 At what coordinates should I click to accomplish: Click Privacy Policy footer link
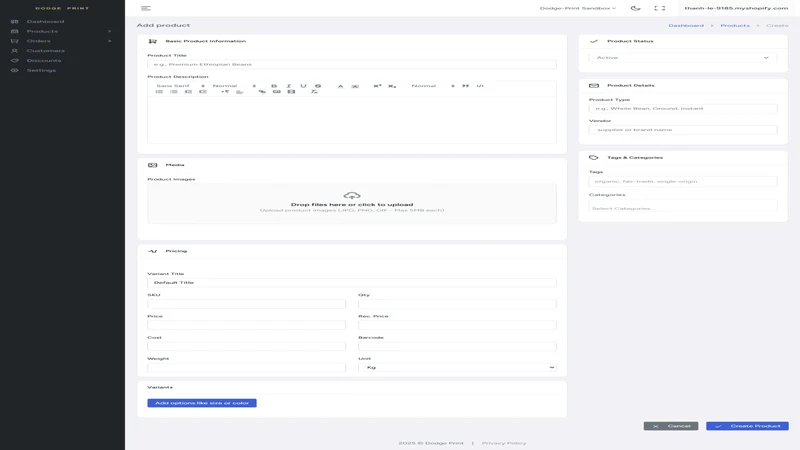pos(504,443)
